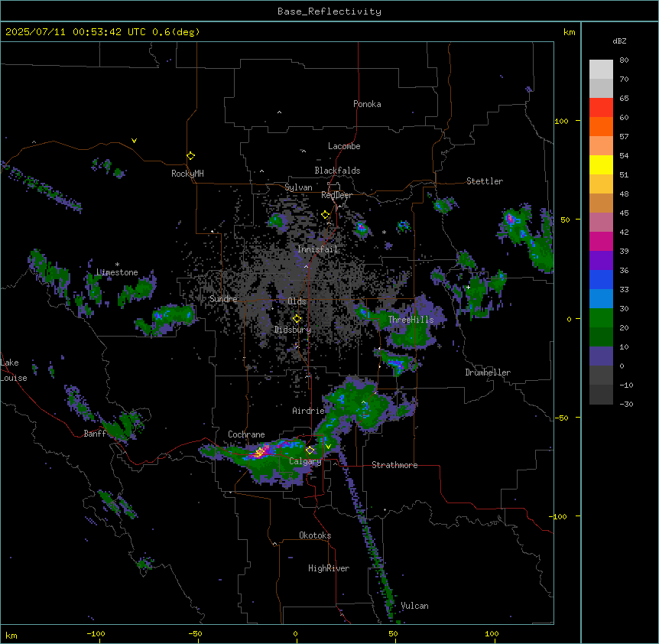Click the RedDeer city label

click(336, 195)
